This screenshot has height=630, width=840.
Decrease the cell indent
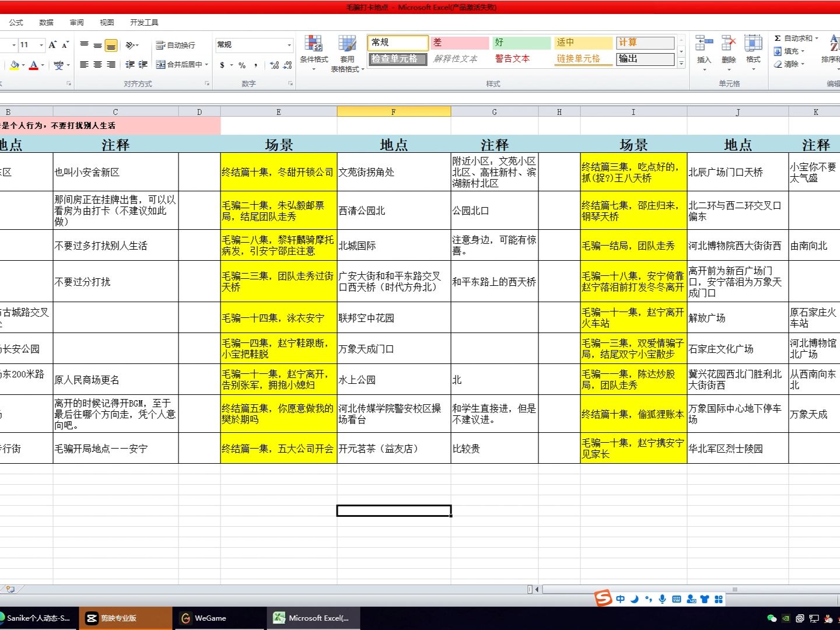pos(129,64)
